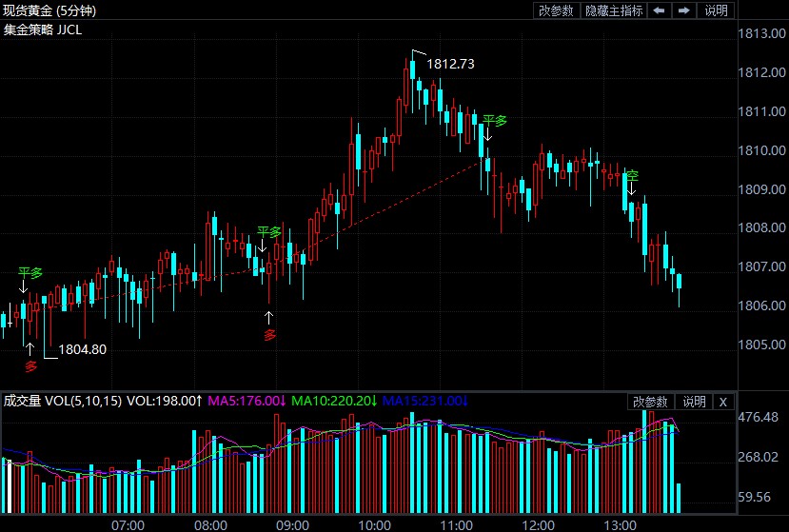
Task: Click the 成交量 VOL(5,10,15) label
Action: (x=63, y=401)
